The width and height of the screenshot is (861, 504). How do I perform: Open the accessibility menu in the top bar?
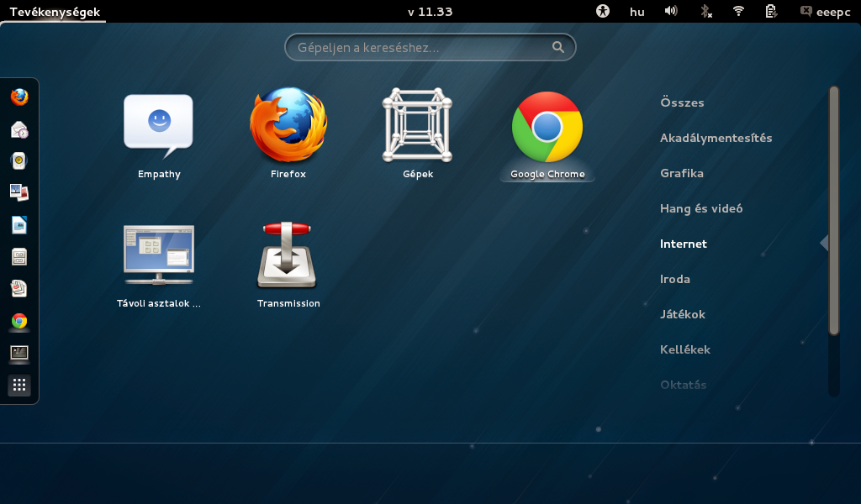[x=603, y=11]
